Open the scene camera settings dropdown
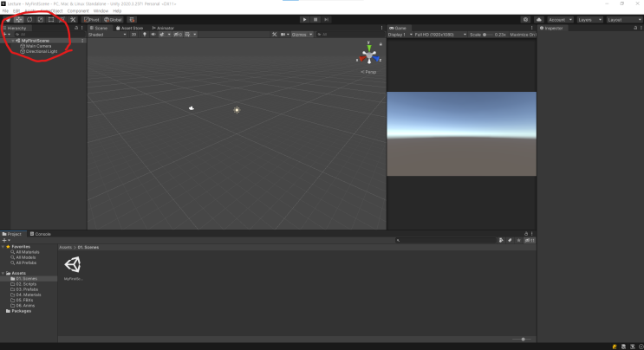The width and height of the screenshot is (644, 350). (284, 35)
